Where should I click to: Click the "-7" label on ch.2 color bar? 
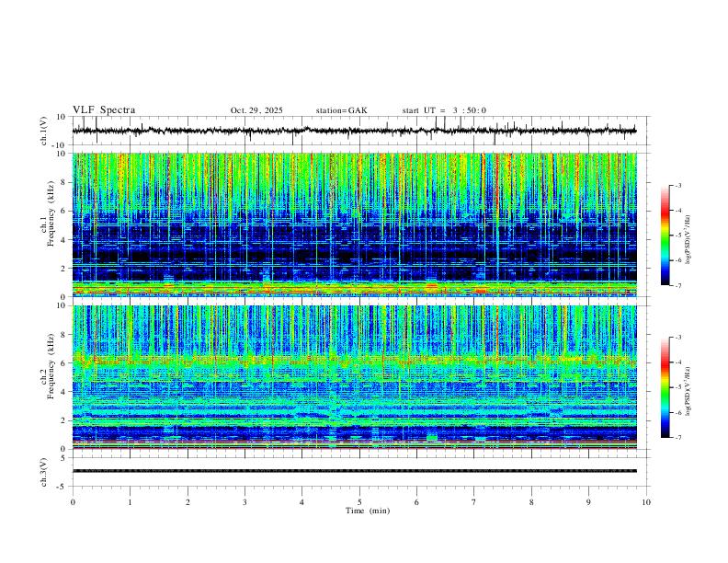point(677,438)
